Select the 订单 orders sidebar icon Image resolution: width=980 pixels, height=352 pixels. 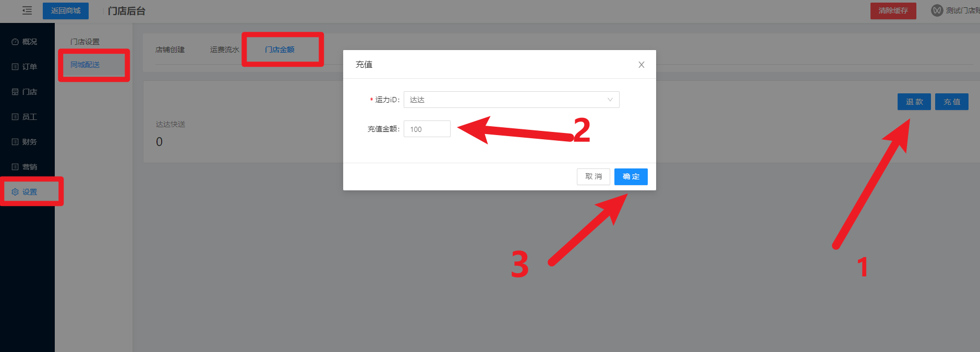pos(15,67)
